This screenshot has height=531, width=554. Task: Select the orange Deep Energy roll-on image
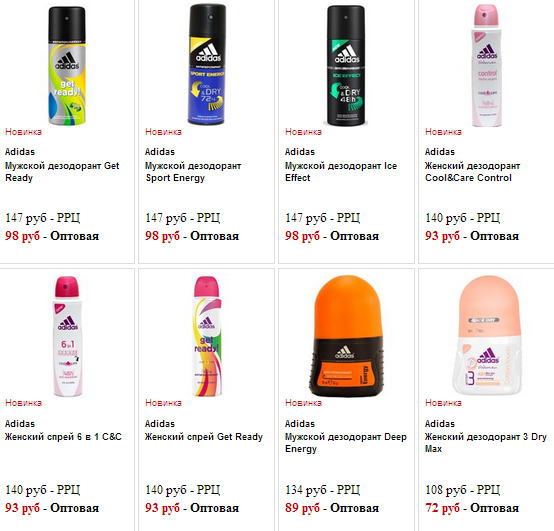347,336
